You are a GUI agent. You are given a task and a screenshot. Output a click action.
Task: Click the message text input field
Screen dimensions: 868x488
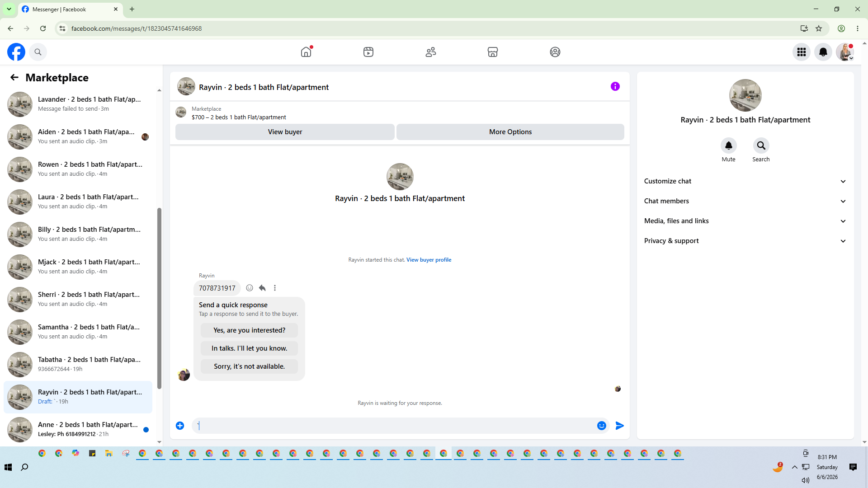coord(393,426)
